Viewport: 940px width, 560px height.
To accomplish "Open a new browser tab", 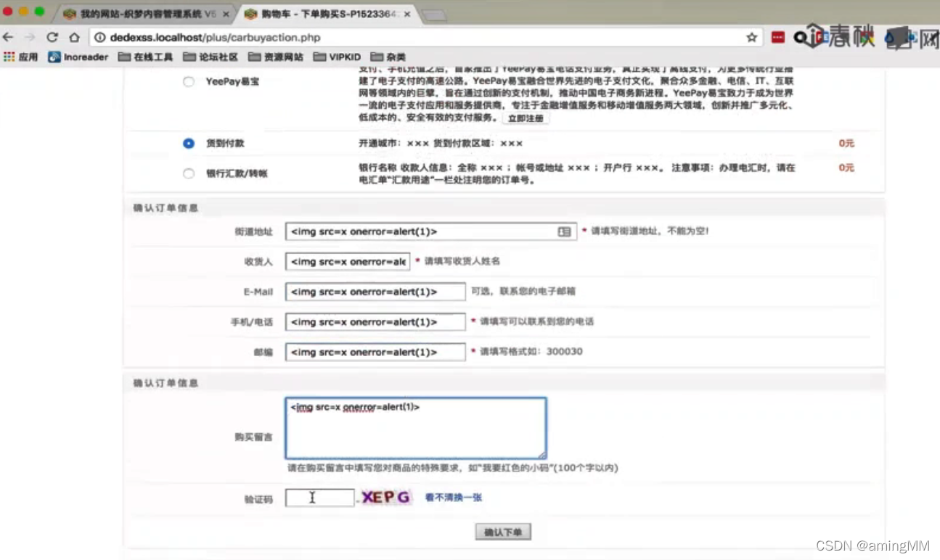I will 433,15.
